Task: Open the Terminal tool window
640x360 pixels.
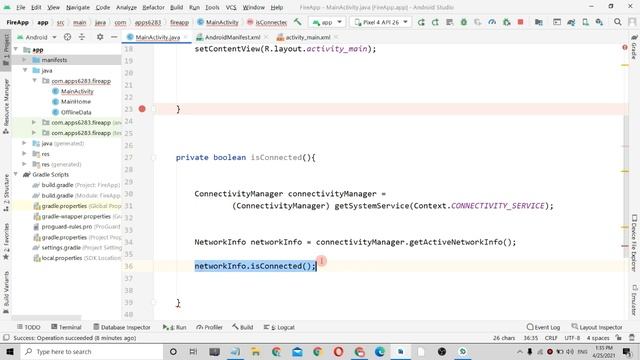Action: click(x=66, y=327)
